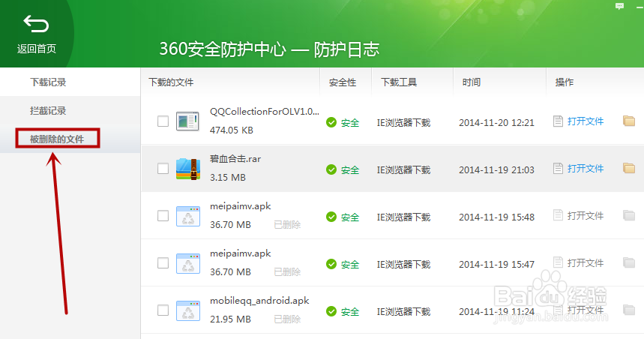Click the 操作 column header

[x=565, y=82]
